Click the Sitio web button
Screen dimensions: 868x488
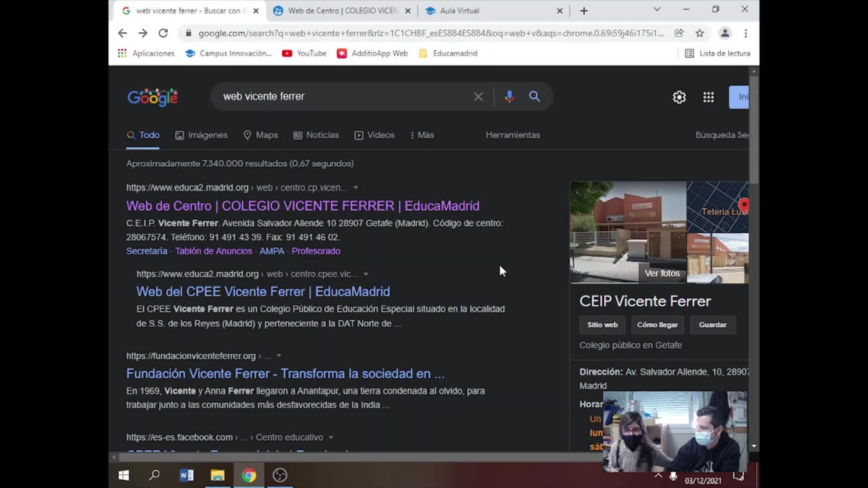[x=602, y=325]
